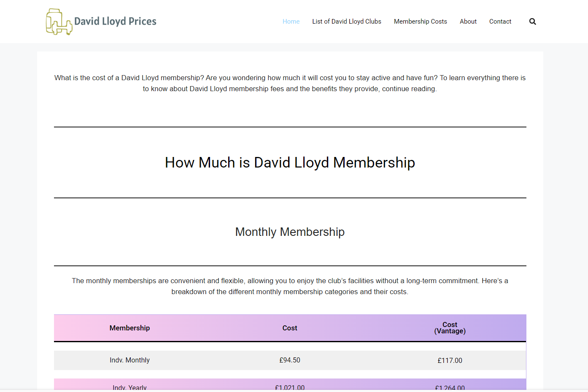The image size is (588, 392).
Task: Click the £94.50 price cell
Action: (x=290, y=360)
